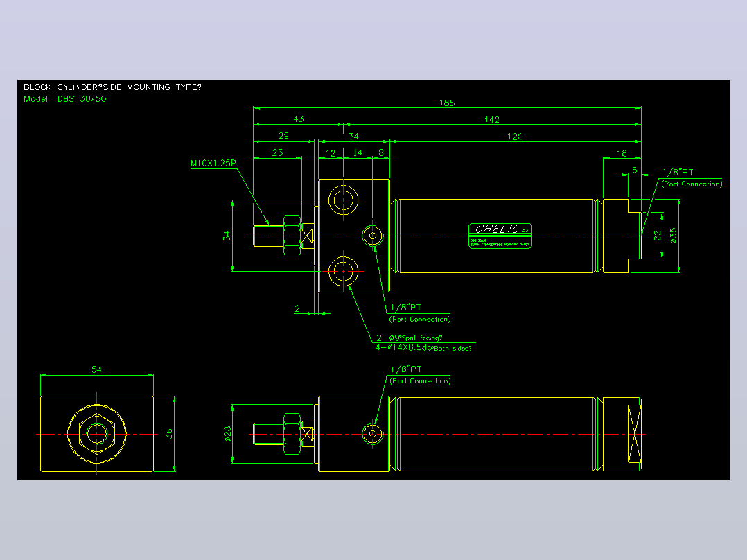
Task: Select the 12 dimension value
Action: point(331,153)
